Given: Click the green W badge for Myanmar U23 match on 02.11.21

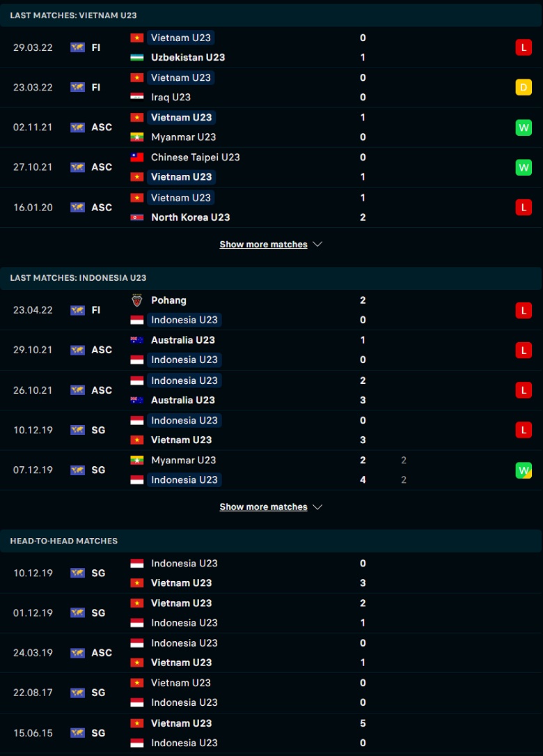Looking at the screenshot, I should click(x=524, y=128).
